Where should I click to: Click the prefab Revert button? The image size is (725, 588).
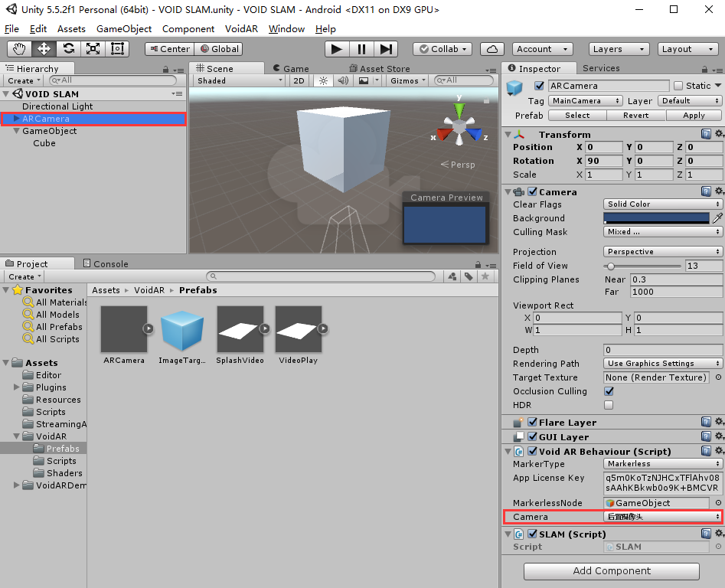(x=635, y=115)
